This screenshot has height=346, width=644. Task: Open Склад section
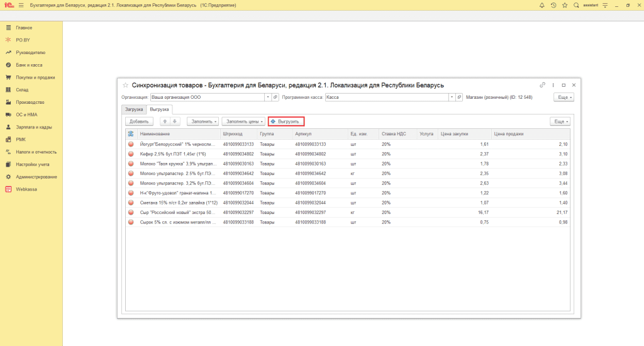click(22, 89)
